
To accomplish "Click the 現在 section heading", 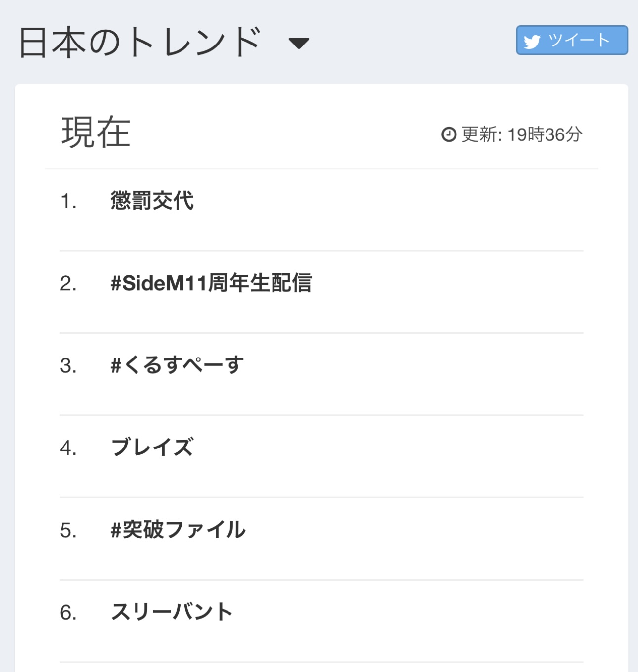I will (95, 133).
